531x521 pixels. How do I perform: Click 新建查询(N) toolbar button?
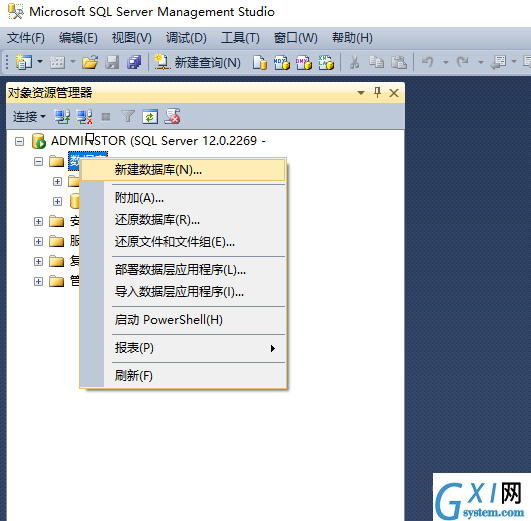pos(197,62)
